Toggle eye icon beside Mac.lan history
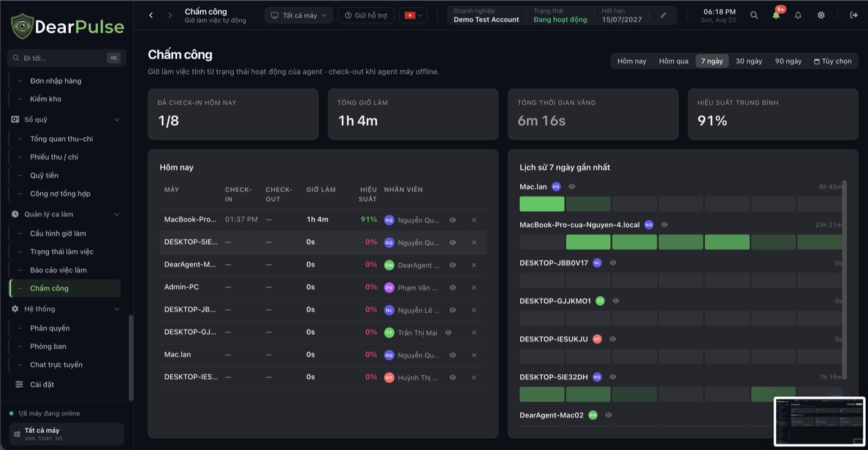The width and height of the screenshot is (868, 450). pyautogui.click(x=572, y=187)
